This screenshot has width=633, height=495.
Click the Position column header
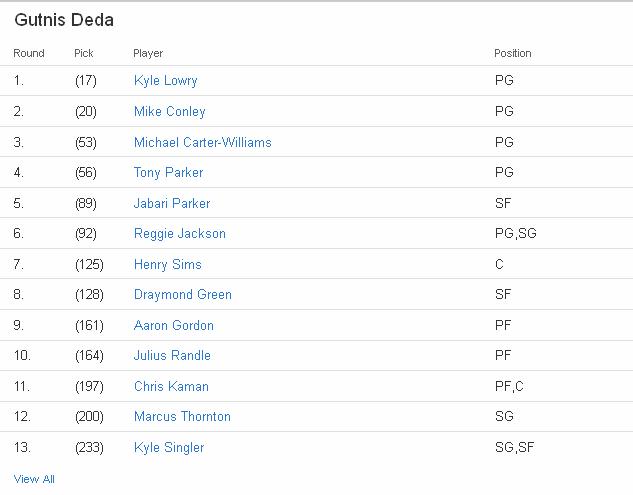point(513,53)
